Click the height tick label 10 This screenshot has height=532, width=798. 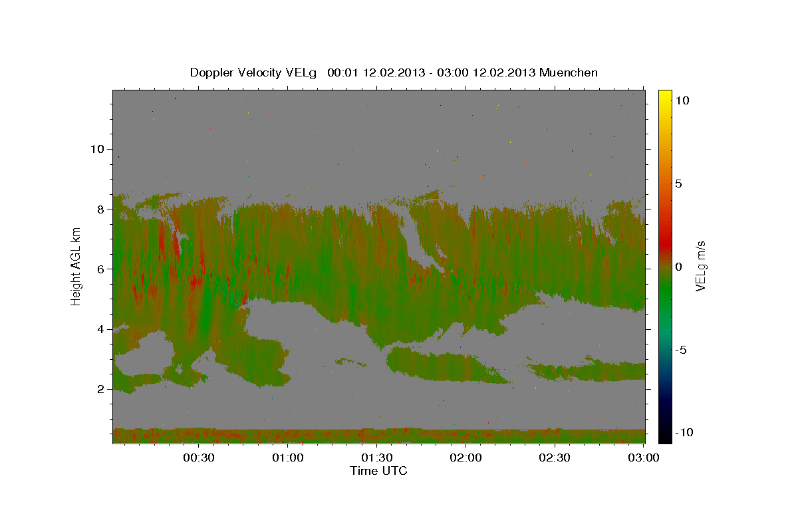96,149
